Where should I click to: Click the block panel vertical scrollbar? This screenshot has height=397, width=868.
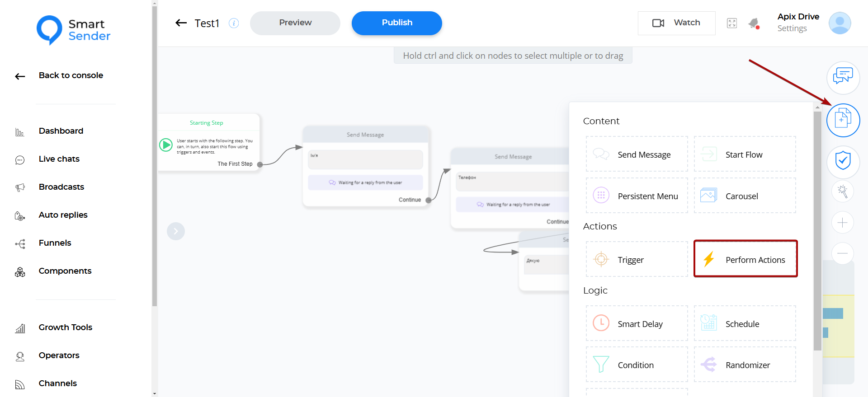coord(817,230)
